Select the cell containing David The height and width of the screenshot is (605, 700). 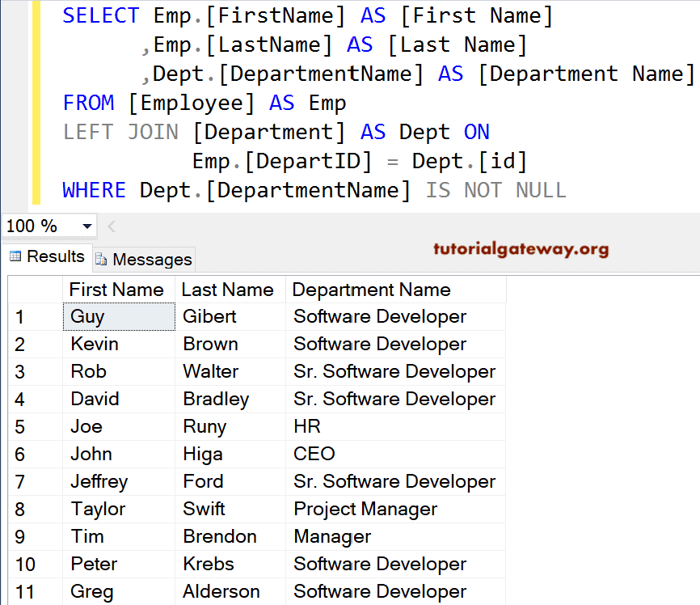pyautogui.click(x=119, y=400)
